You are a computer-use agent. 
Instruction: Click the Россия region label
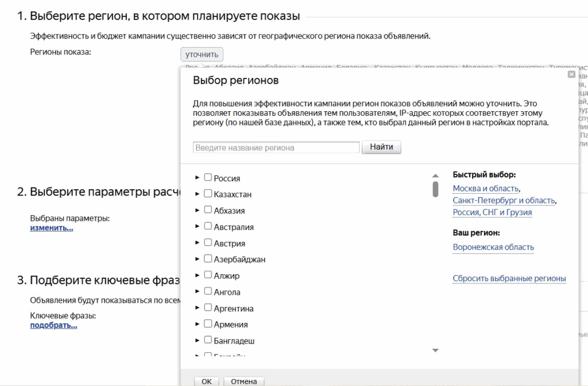[227, 178]
